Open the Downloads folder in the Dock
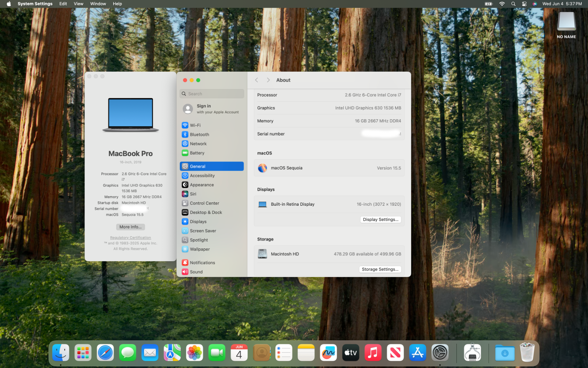The image size is (588, 368). [x=505, y=353]
